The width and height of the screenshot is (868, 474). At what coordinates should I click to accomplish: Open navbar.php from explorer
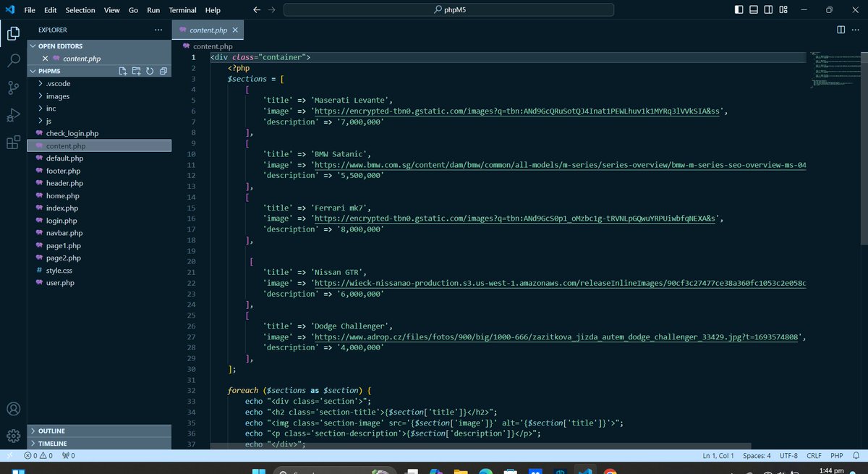coord(99,233)
